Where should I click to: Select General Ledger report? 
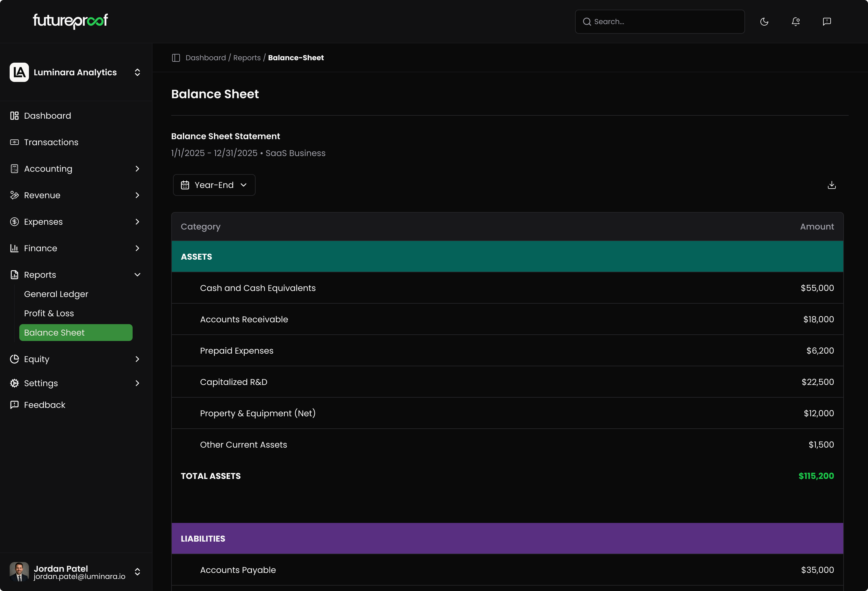56,294
